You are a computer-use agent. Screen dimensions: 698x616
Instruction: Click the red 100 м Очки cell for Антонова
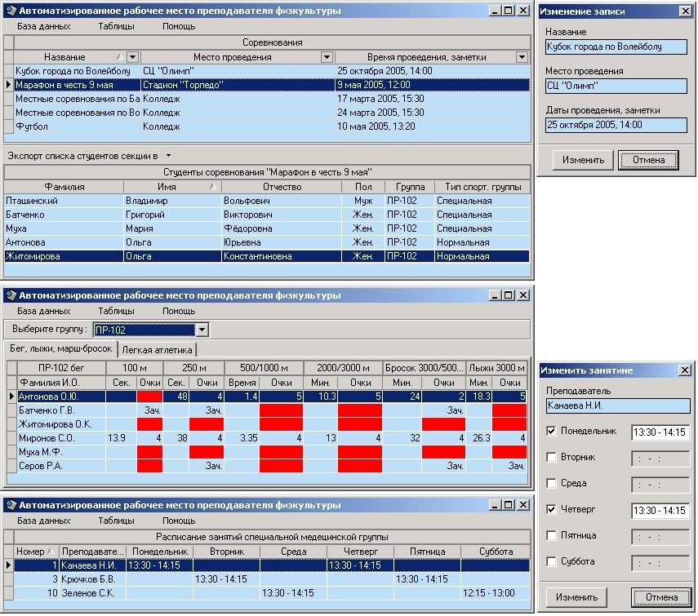tap(149, 397)
